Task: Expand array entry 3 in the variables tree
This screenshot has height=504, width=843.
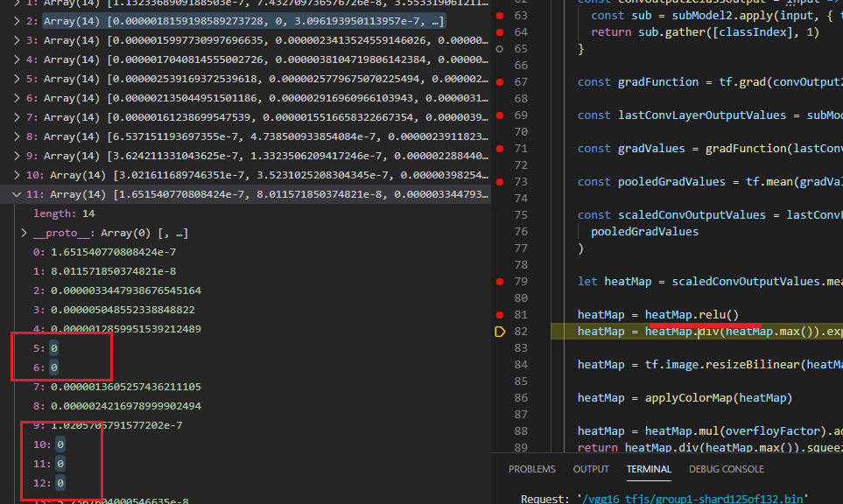Action: pyautogui.click(x=17, y=40)
